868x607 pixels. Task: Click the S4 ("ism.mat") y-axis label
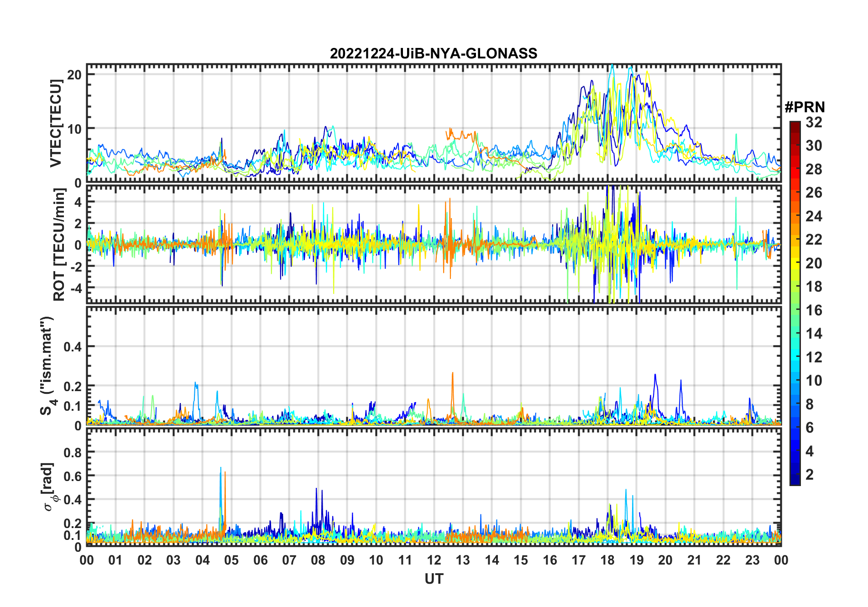click(48, 366)
